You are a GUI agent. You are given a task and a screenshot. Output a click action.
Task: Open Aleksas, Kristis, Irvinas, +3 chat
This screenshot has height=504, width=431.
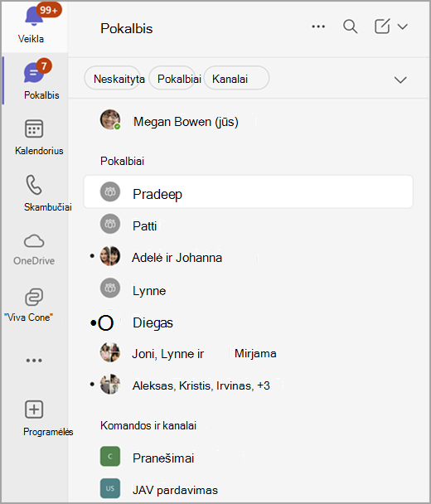click(248, 385)
